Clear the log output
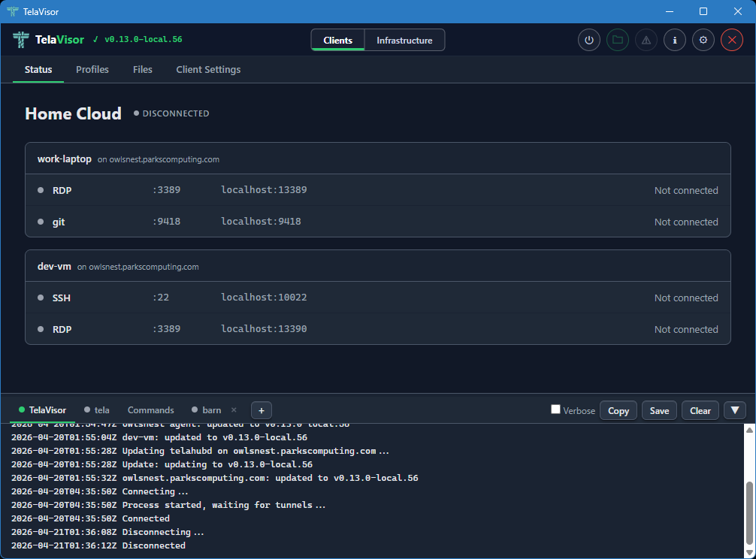Viewport: 756px width, 559px height. click(700, 410)
